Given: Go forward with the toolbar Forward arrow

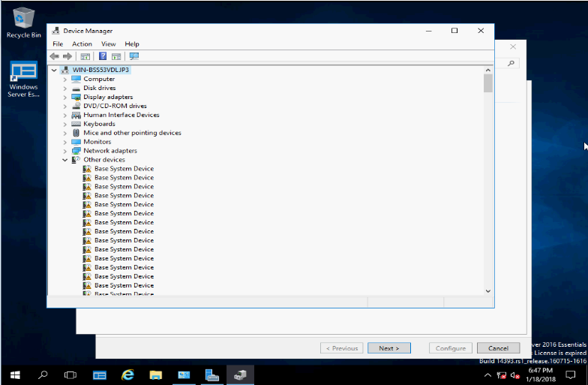Looking at the screenshot, I should [67, 56].
